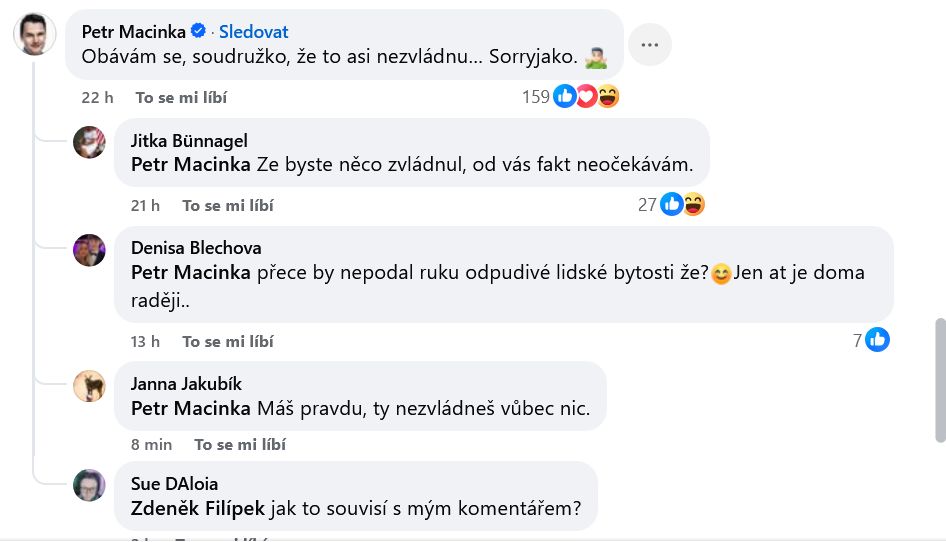This screenshot has height=542, width=946.
Task: Click Petr Macinka's profile avatar
Action: pos(34,36)
